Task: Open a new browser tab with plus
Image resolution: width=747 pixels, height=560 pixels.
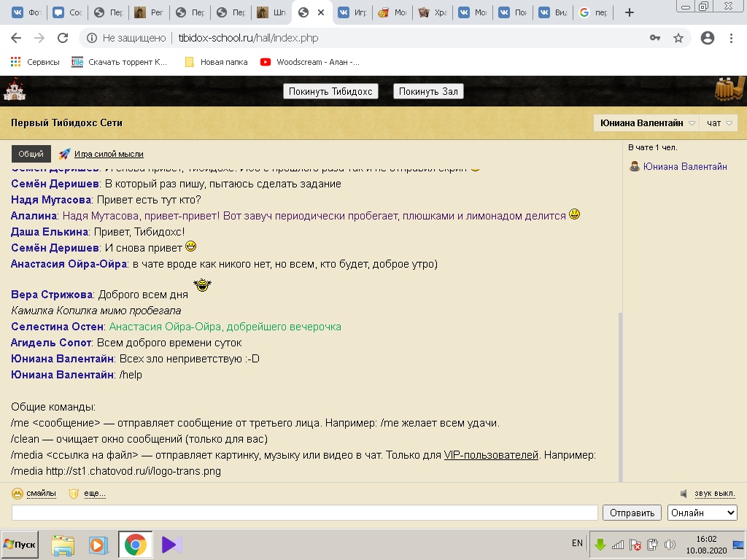Action: point(630,13)
